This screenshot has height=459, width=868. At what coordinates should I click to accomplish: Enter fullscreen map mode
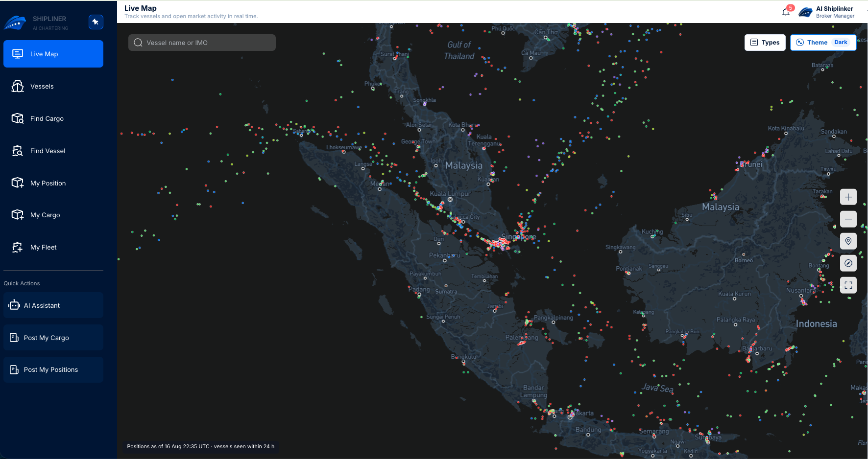pyautogui.click(x=848, y=285)
